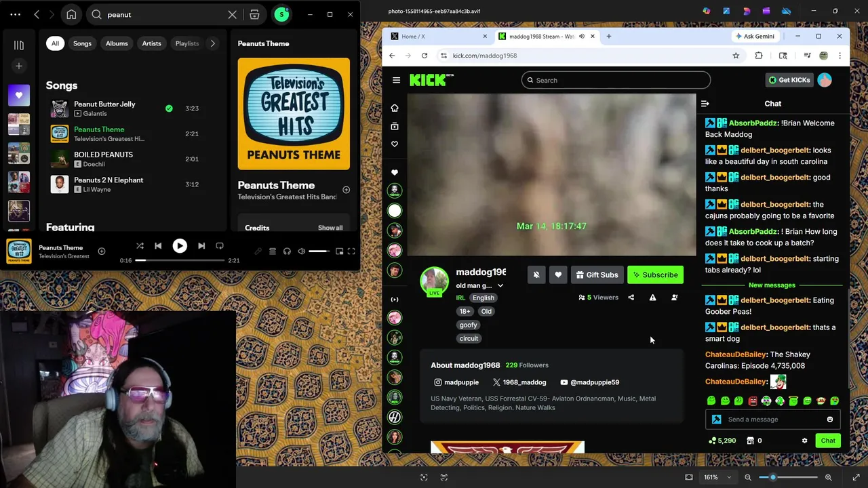Open Kick Following heart icon in sidebar
Viewport: 868px width, 488px height.
coord(395,144)
